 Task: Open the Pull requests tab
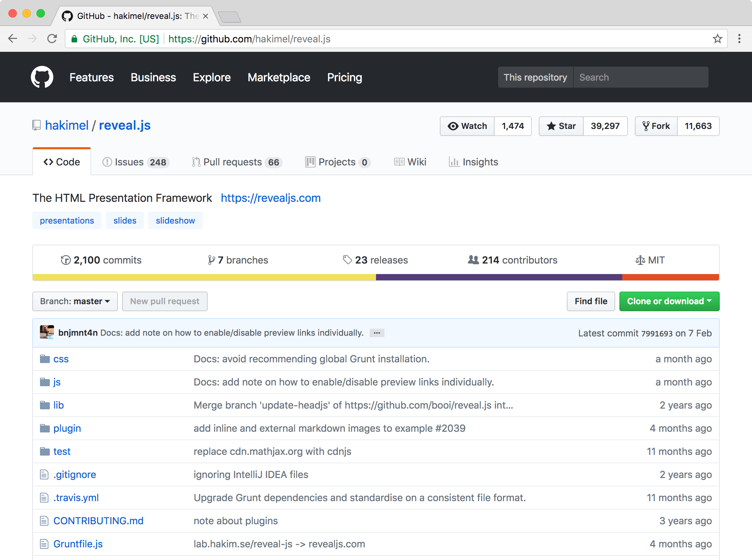[237, 162]
